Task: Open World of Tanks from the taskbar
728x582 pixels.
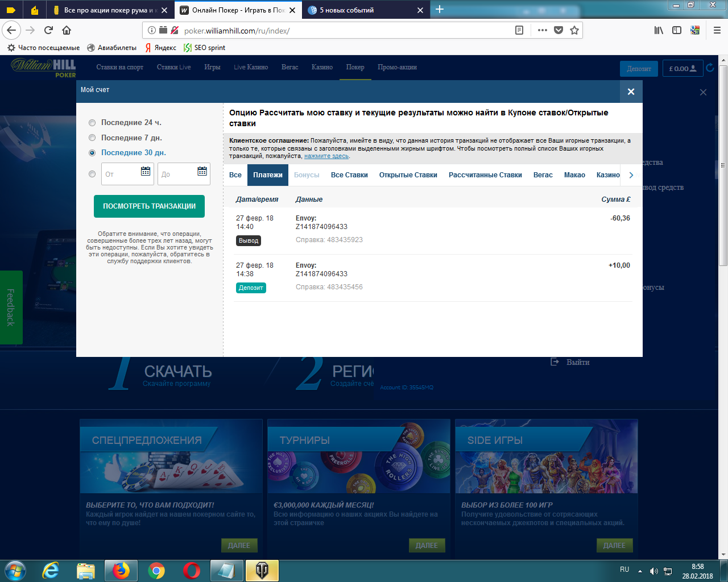Action: (262, 571)
